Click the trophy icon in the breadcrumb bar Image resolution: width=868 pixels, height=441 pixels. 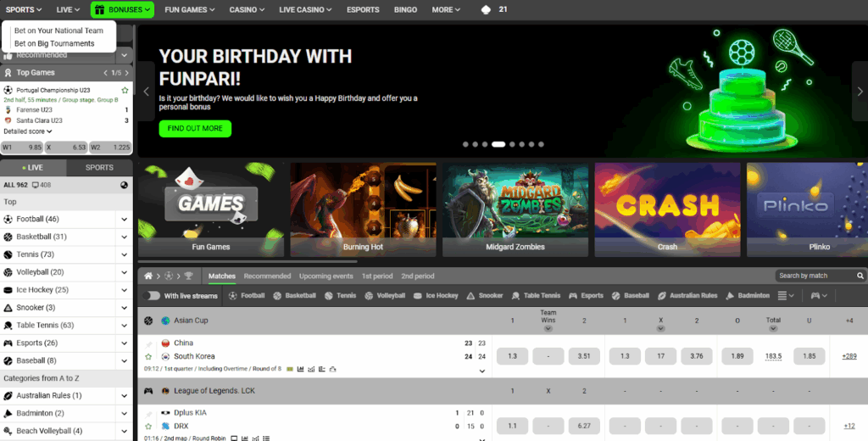[188, 276]
